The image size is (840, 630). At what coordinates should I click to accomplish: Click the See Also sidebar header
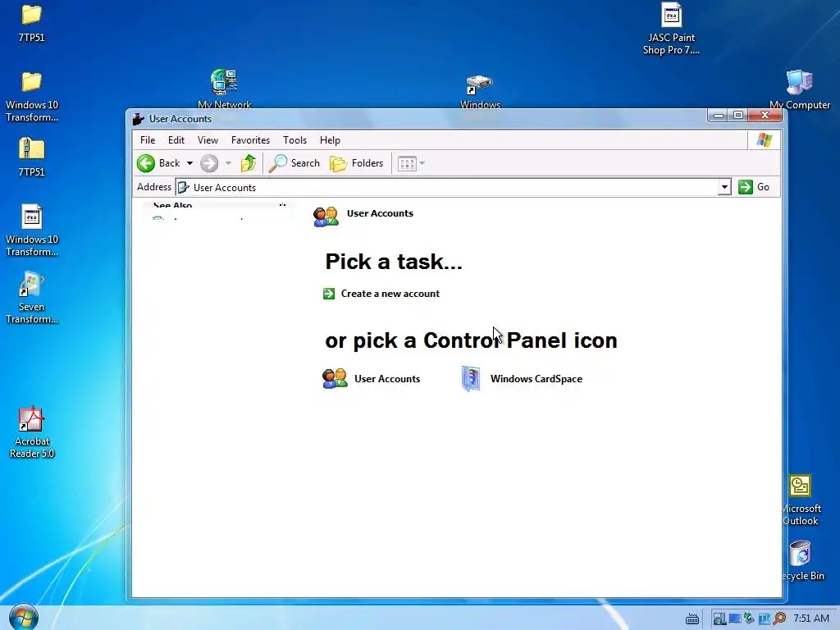click(172, 205)
